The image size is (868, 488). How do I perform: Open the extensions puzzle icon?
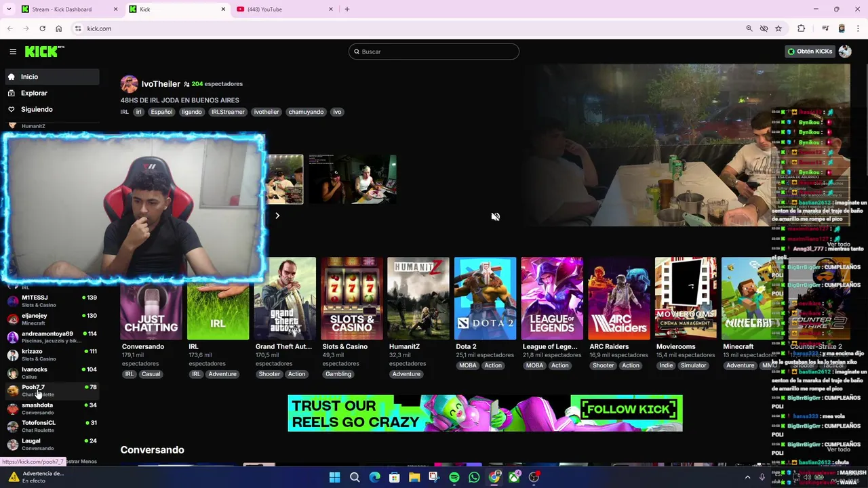(x=802, y=28)
